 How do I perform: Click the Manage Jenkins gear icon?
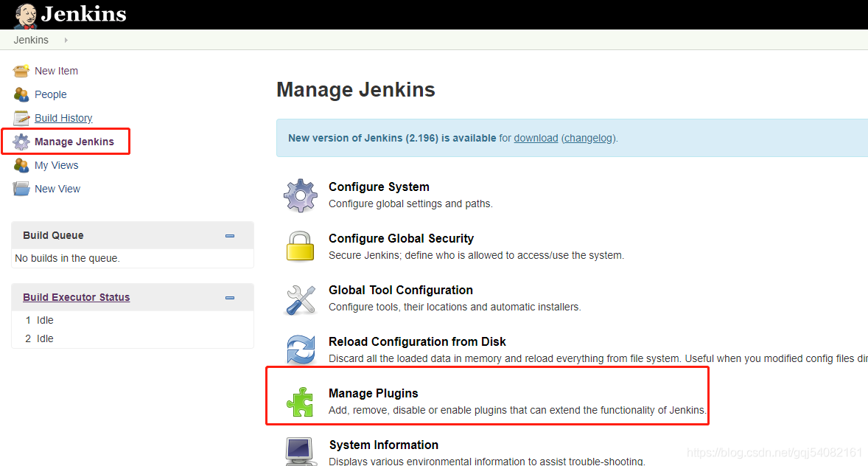point(21,142)
